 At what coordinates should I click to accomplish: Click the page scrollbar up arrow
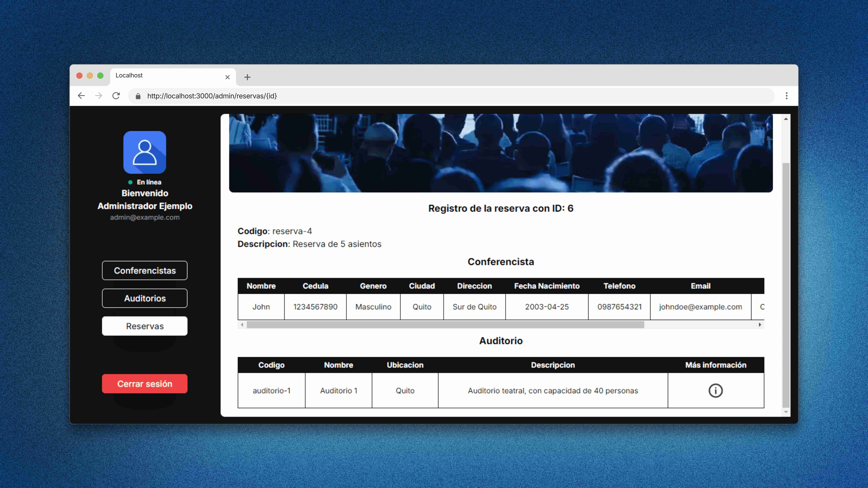[x=786, y=119]
